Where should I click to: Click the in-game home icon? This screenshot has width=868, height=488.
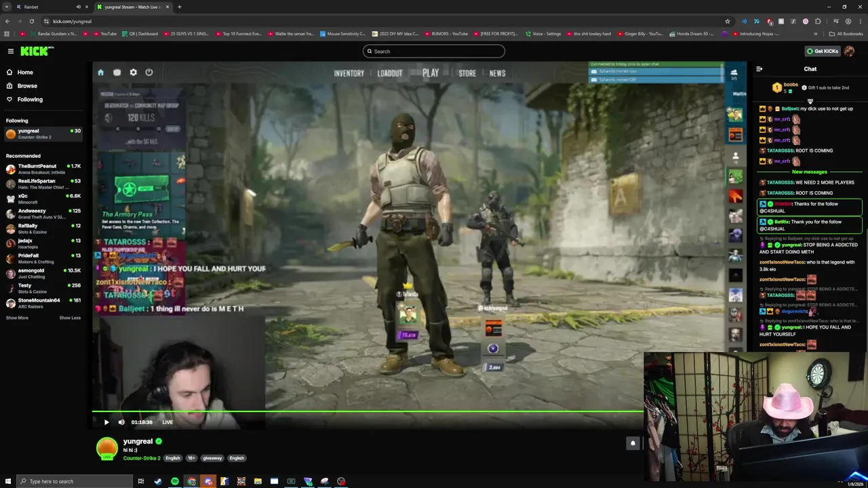pos(100,73)
